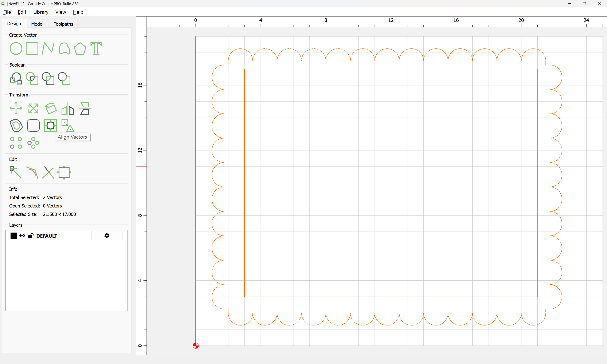The height and width of the screenshot is (364, 607).
Task: Open the Offset Vectors tool
Action: click(x=16, y=126)
